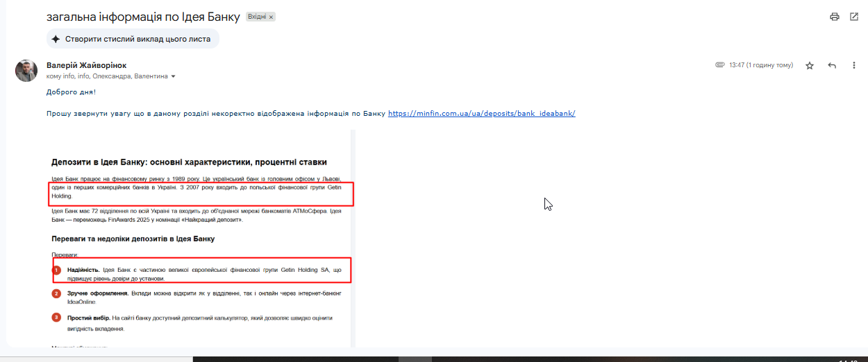868x362 pixels.
Task: Click the sender's profile avatar
Action: point(26,71)
